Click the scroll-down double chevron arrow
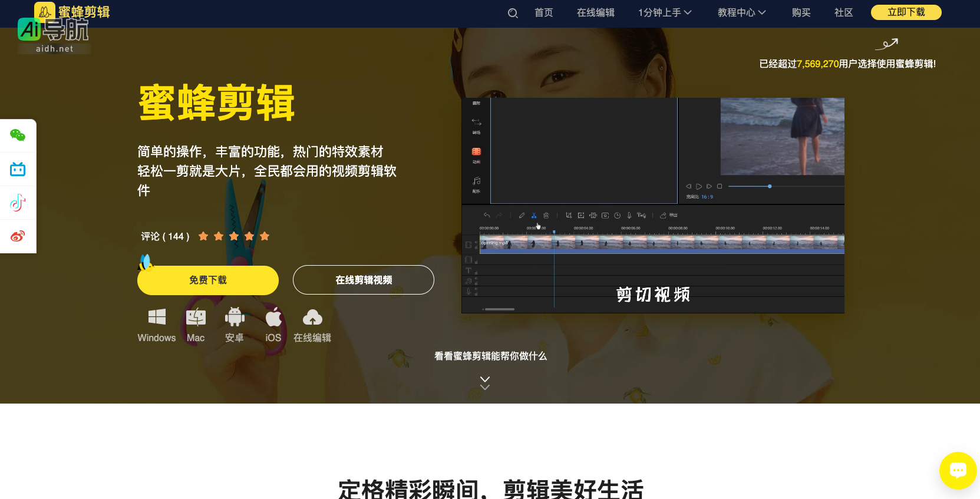This screenshot has width=980, height=499. click(485, 383)
